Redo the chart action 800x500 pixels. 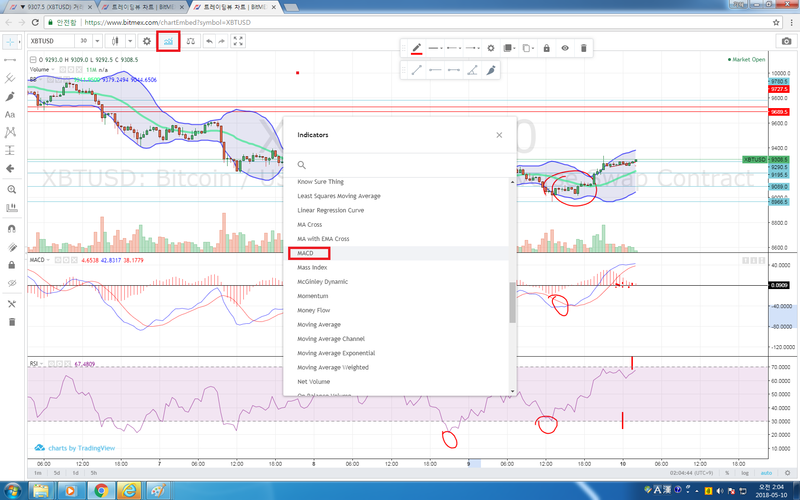[222, 41]
